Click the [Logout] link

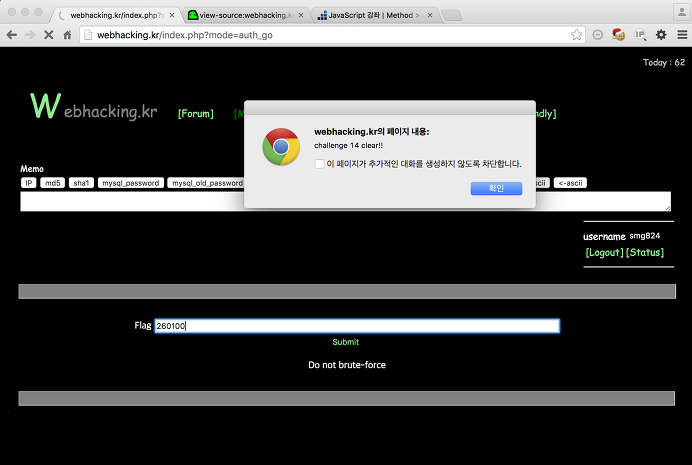point(604,253)
